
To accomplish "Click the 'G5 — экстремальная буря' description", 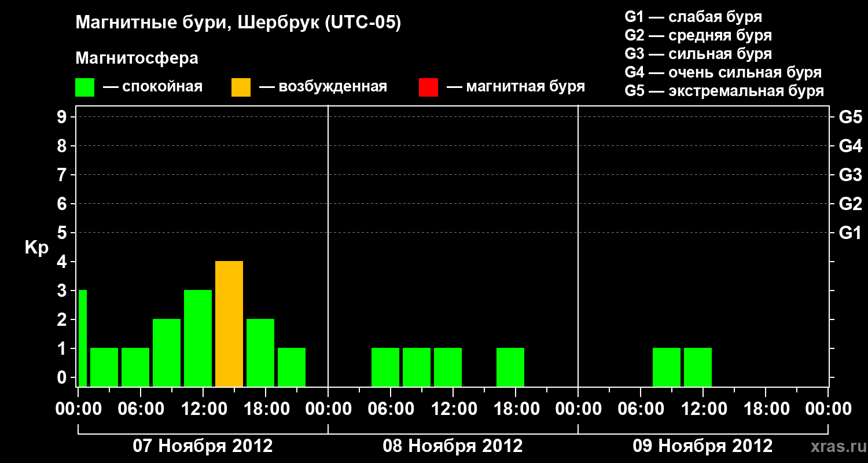I will [x=724, y=91].
